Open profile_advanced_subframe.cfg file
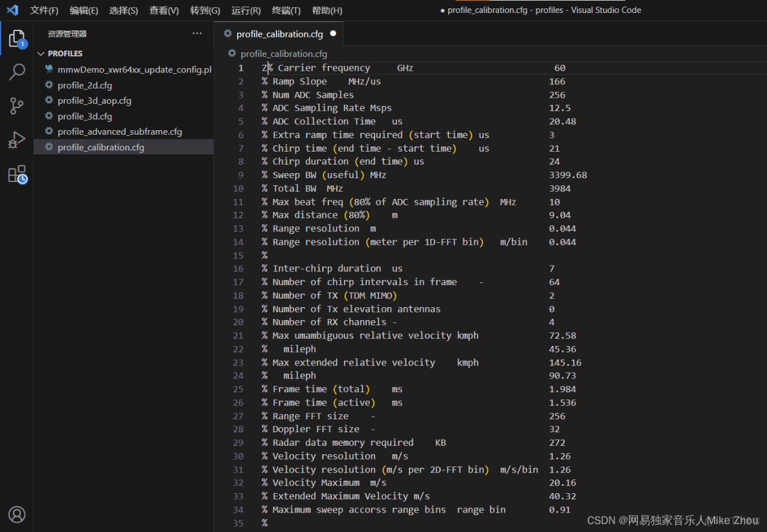Image resolution: width=767 pixels, height=532 pixels. [119, 132]
